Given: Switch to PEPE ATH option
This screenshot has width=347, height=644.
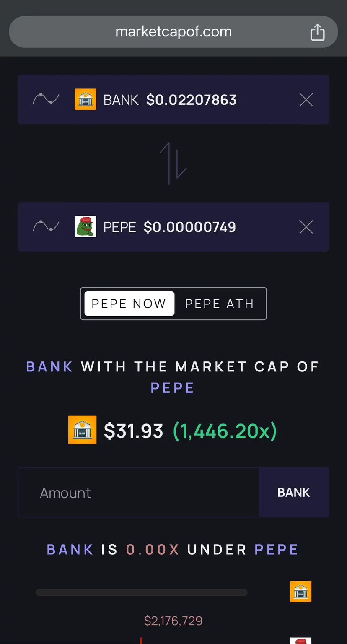Looking at the screenshot, I should (x=219, y=304).
